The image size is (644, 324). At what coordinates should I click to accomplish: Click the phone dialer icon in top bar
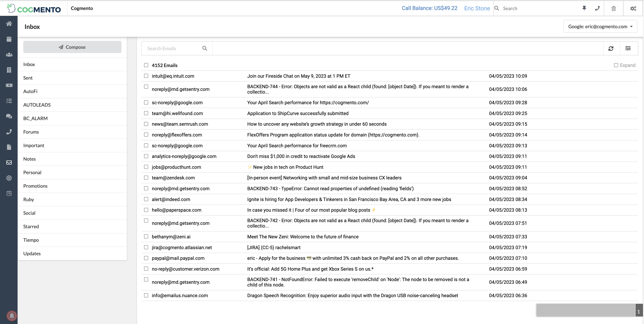pos(597,8)
